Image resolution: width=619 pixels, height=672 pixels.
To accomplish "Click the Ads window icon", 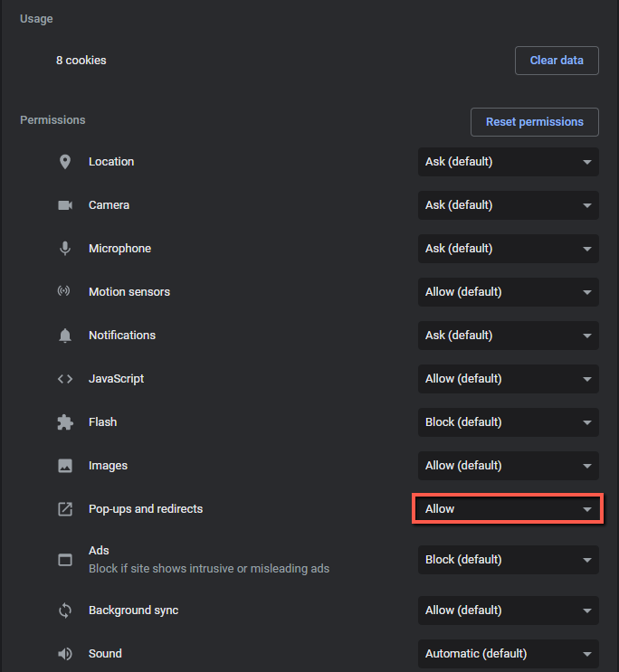I will (x=65, y=560).
